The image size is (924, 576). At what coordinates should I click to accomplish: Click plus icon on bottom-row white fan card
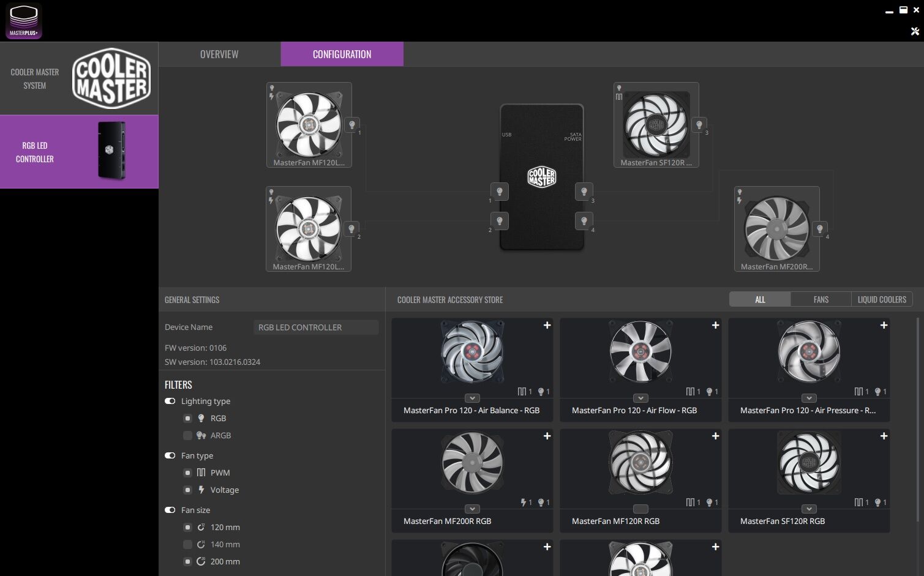tap(715, 547)
